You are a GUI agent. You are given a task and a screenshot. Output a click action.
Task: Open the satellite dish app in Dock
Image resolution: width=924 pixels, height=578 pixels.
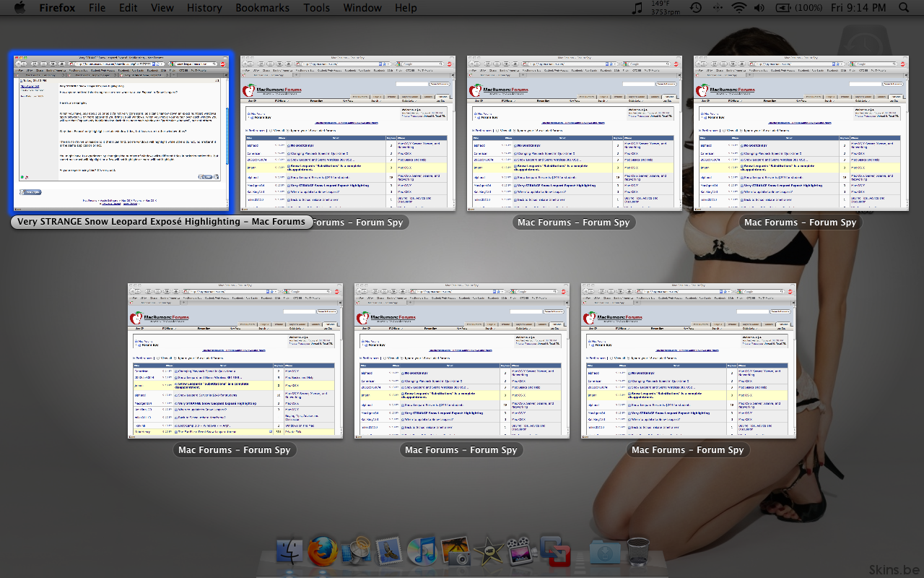[x=356, y=551]
